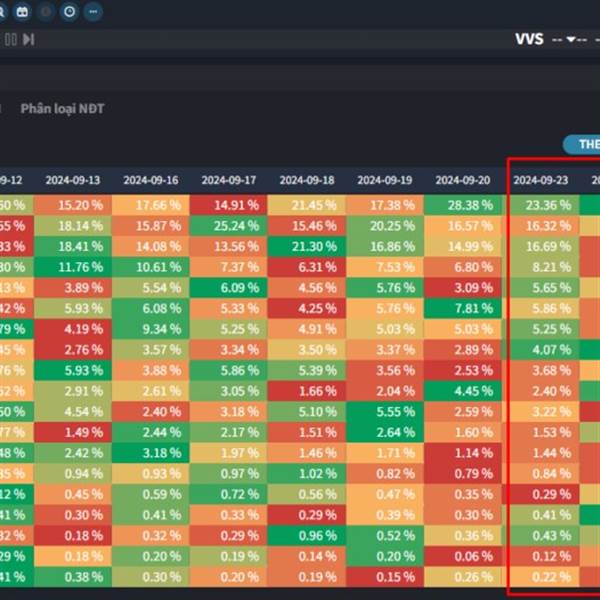Viewport: 600px width, 600px height.
Task: Click the 1.49 % cell
Action: point(73,432)
